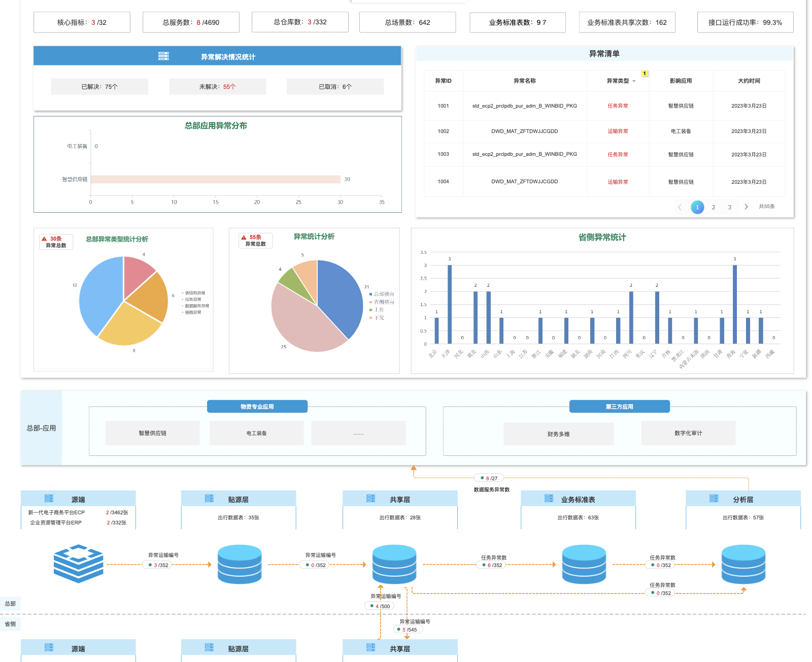This screenshot has width=812, height=662.
Task: Click the 总场景数: 642 card
Action: (408, 22)
